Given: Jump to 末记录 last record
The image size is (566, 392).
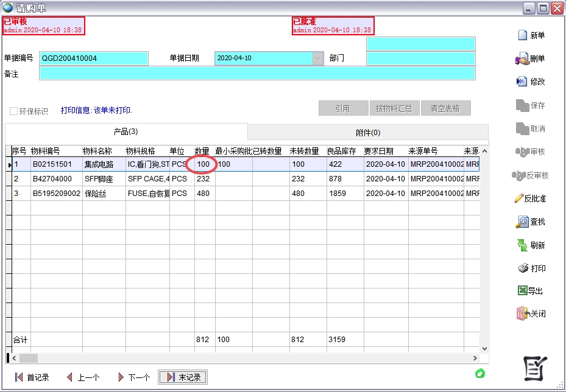Looking at the screenshot, I should pyautogui.click(x=183, y=377).
